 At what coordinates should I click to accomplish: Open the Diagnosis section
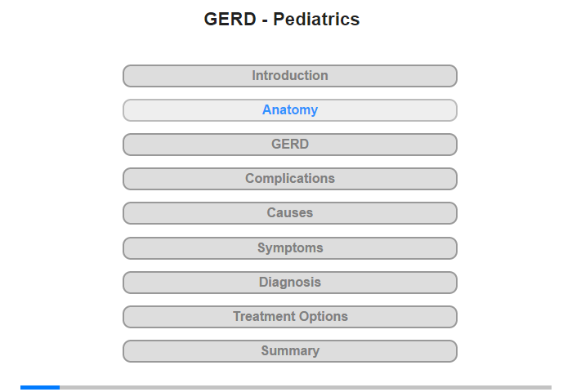click(290, 283)
